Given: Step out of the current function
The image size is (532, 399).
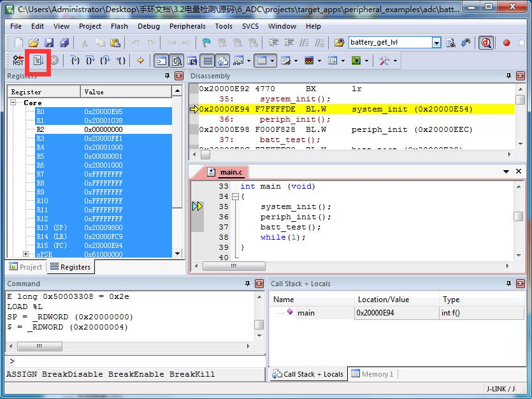Looking at the screenshot, I should coord(105,61).
